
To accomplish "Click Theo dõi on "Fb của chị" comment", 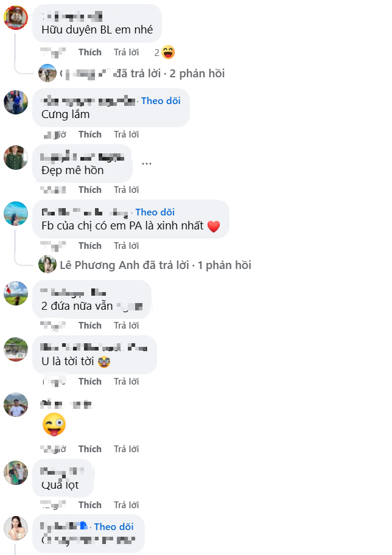I will (x=155, y=212).
